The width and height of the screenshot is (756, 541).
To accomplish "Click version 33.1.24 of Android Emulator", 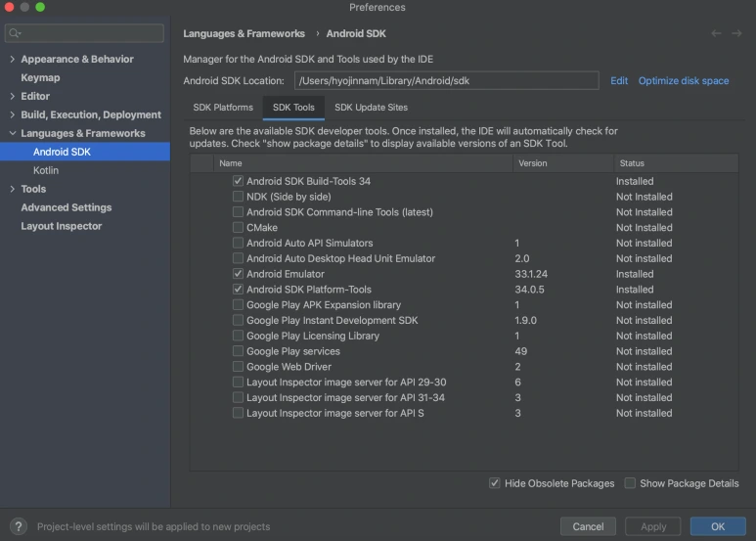I will pyautogui.click(x=531, y=274).
